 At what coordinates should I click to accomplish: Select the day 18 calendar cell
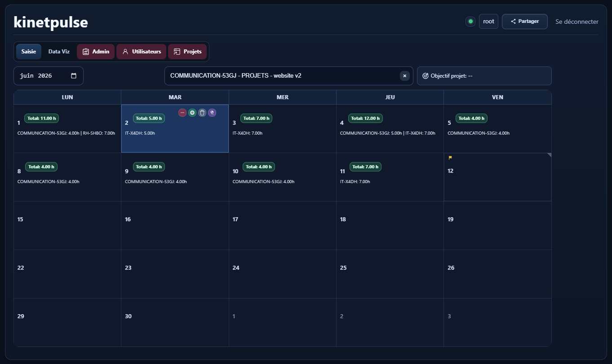pos(390,226)
